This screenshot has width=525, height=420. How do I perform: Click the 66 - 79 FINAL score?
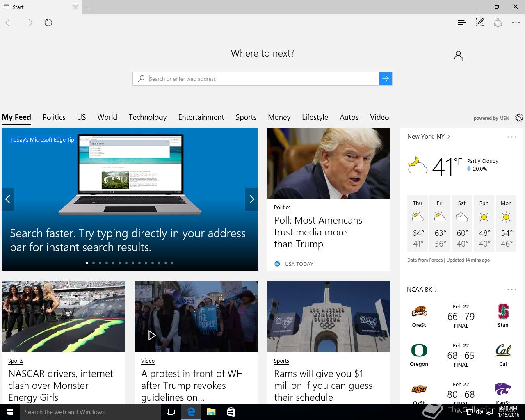pos(461,317)
